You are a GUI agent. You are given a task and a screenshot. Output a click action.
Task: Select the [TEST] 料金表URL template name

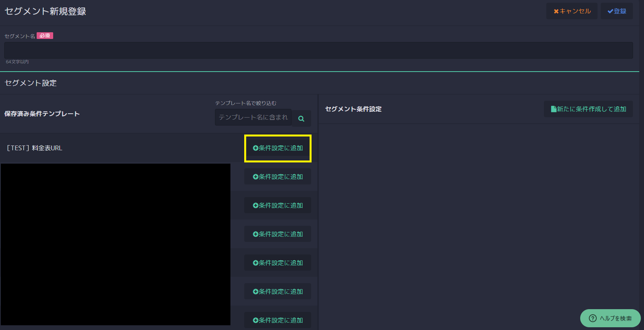[35, 148]
